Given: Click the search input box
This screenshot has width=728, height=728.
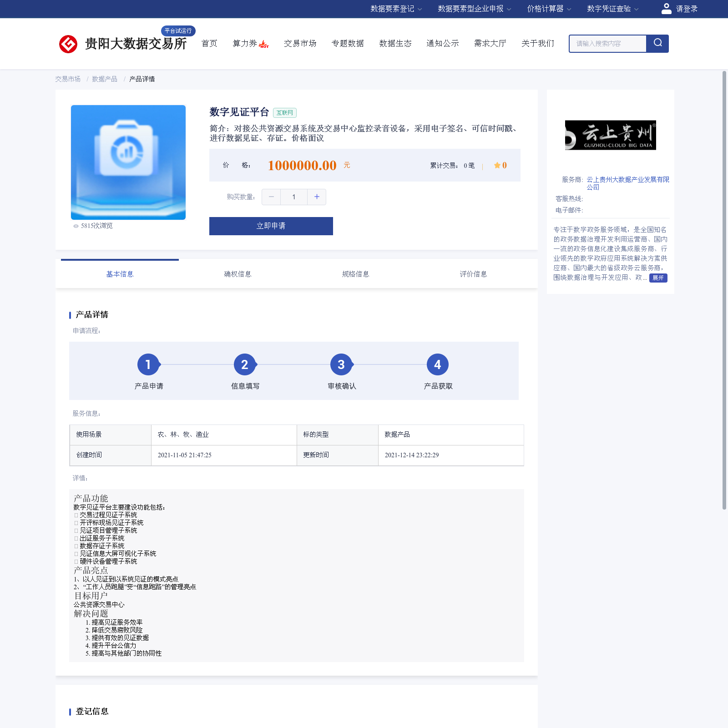Looking at the screenshot, I should point(608,44).
